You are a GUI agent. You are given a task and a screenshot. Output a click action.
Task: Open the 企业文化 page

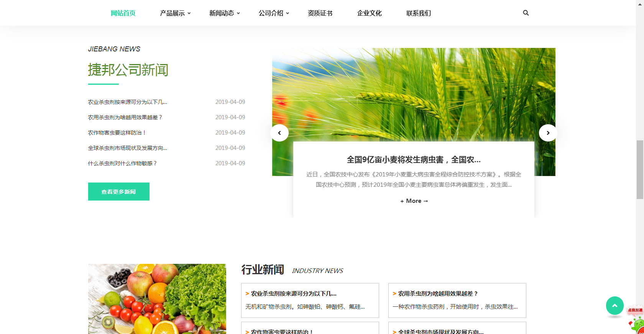coord(369,13)
